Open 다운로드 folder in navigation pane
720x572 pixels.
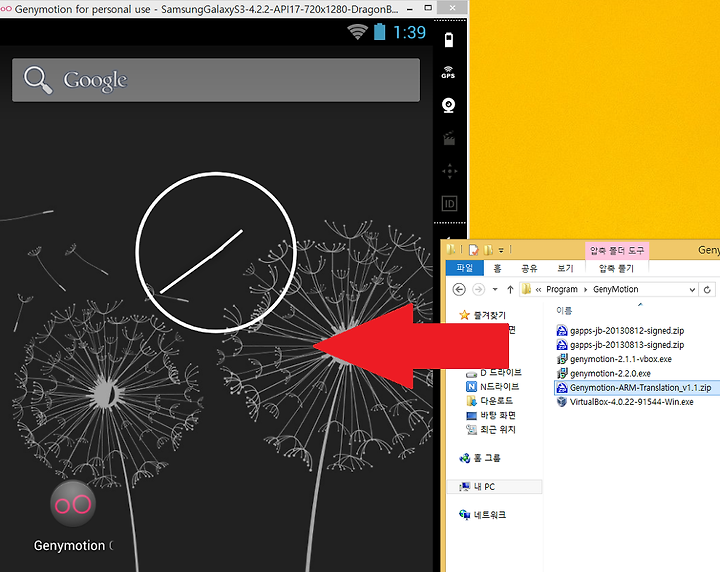click(x=496, y=401)
